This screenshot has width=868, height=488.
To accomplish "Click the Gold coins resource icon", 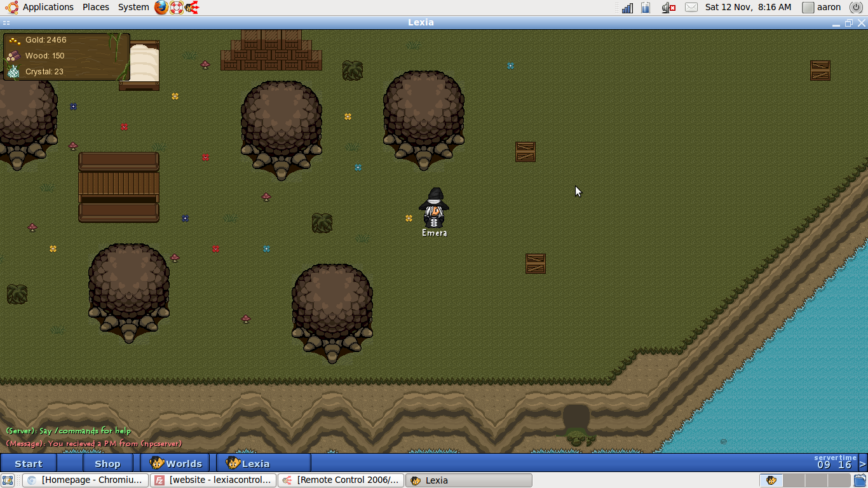I will pos(14,40).
